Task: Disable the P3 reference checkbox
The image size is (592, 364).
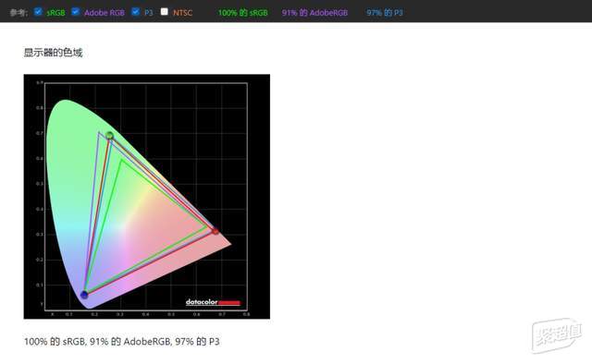Action: point(136,12)
